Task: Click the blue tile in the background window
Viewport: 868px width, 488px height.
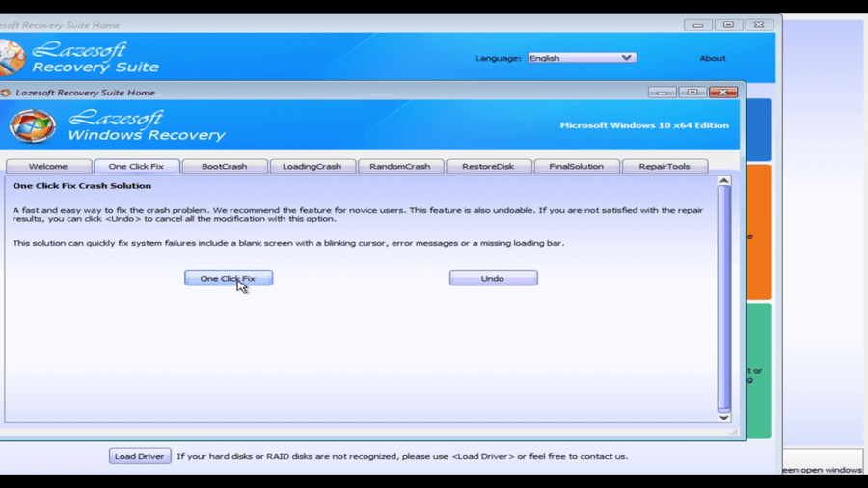Action: pyautogui.click(x=759, y=130)
